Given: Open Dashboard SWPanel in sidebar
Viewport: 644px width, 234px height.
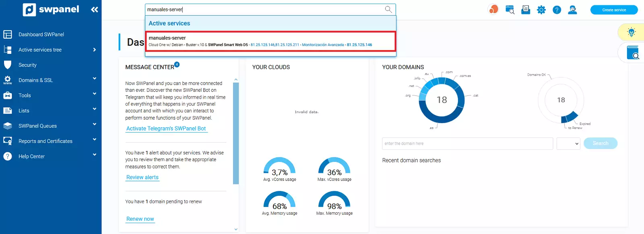Looking at the screenshot, I should 41,35.
